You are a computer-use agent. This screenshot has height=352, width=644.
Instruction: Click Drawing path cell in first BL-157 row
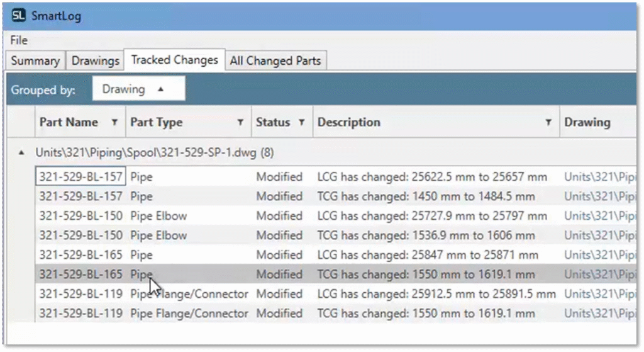coord(599,177)
